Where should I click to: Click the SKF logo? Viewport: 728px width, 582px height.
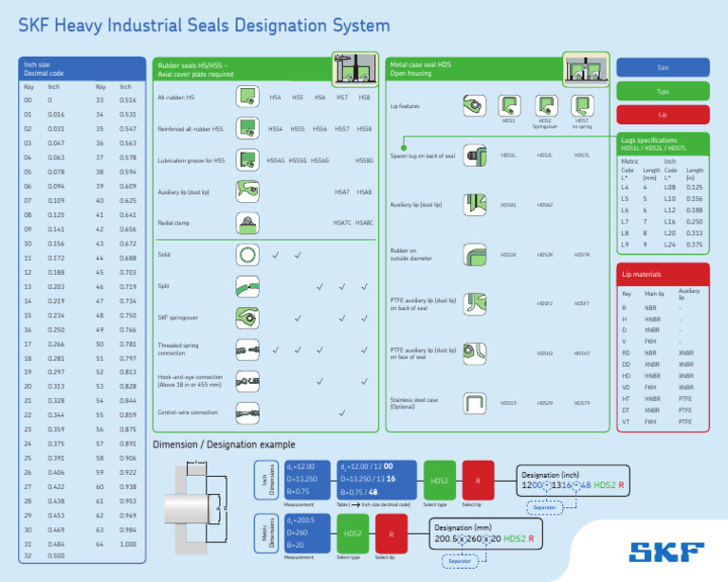tap(666, 553)
